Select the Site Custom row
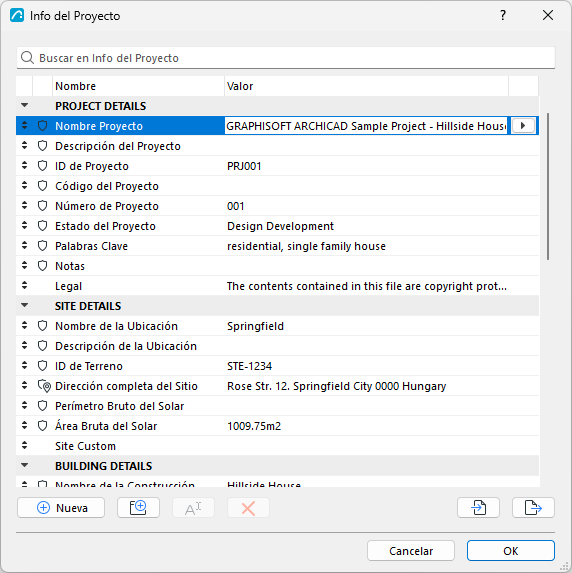This screenshot has width=572, height=573. coord(277,446)
